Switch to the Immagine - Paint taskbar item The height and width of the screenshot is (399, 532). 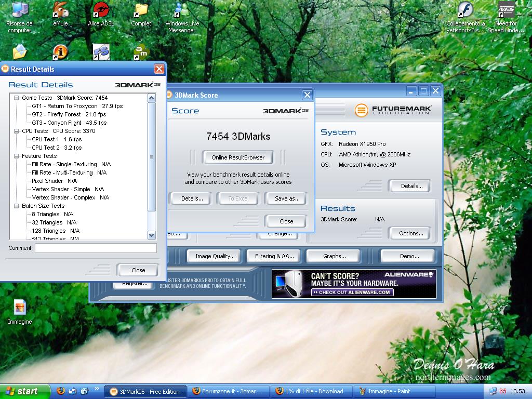pos(395,392)
